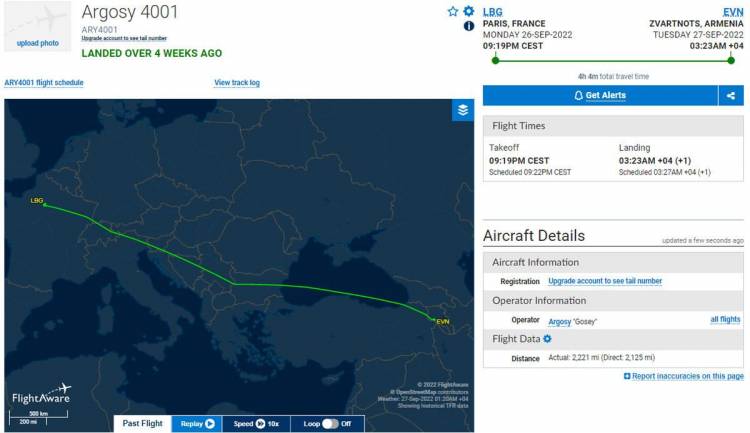Image resolution: width=750 pixels, height=433 pixels.
Task: Open Flight Data settings gear icon
Action: pos(547,339)
